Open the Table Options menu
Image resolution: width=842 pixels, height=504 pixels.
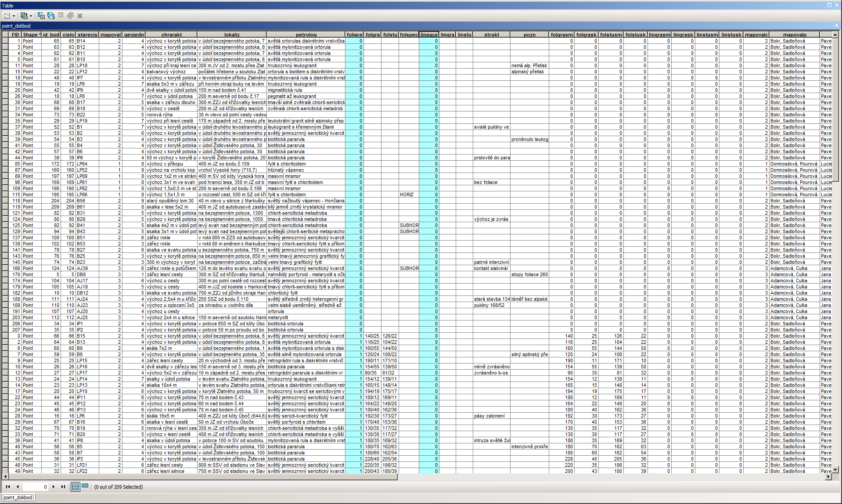(x=9, y=16)
